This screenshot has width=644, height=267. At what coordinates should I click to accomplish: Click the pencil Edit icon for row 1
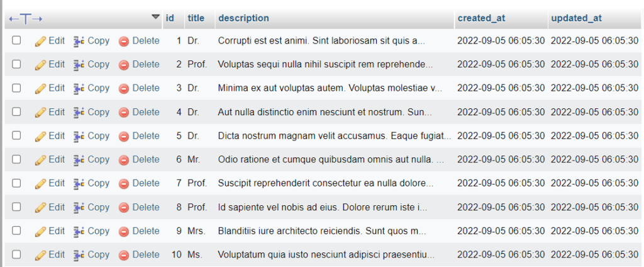(x=40, y=41)
